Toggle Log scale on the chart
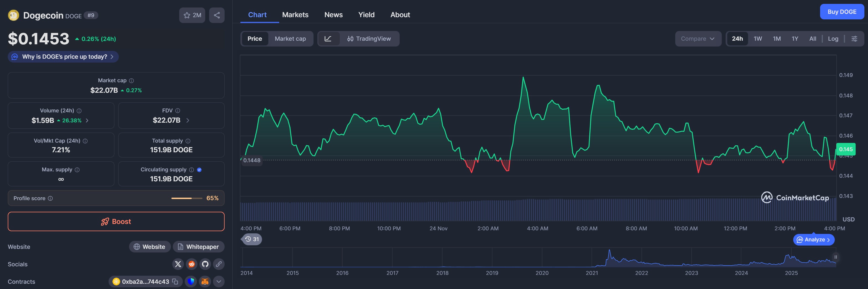The image size is (868, 289). (833, 39)
